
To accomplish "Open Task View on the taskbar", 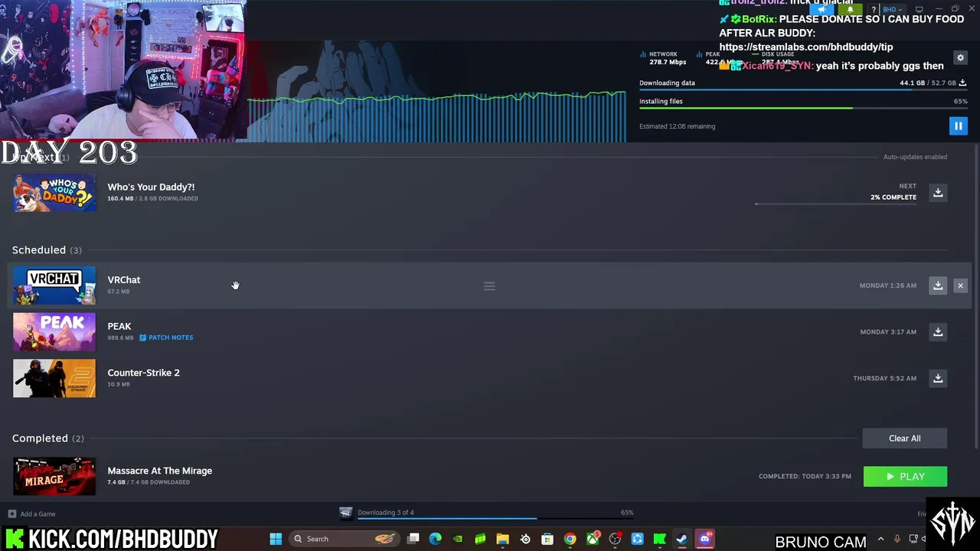I will coord(413,539).
